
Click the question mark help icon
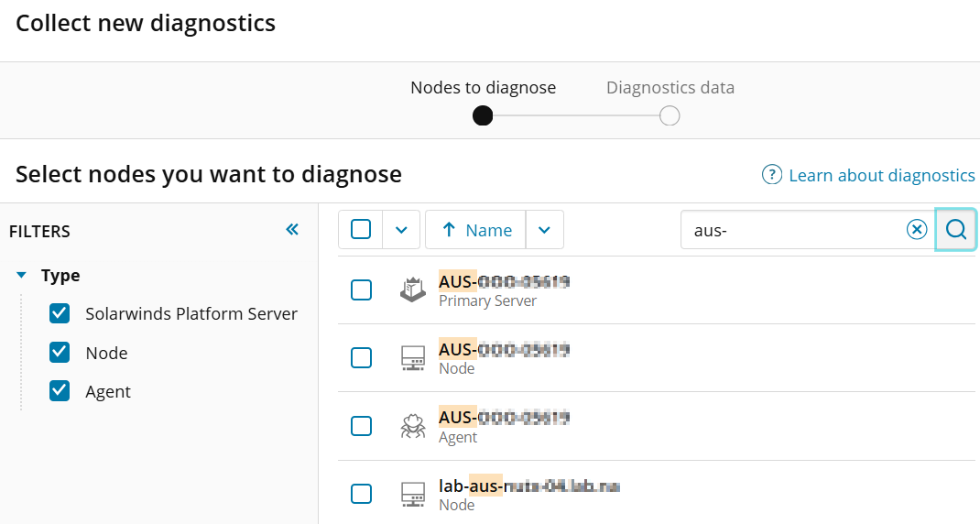coord(771,174)
